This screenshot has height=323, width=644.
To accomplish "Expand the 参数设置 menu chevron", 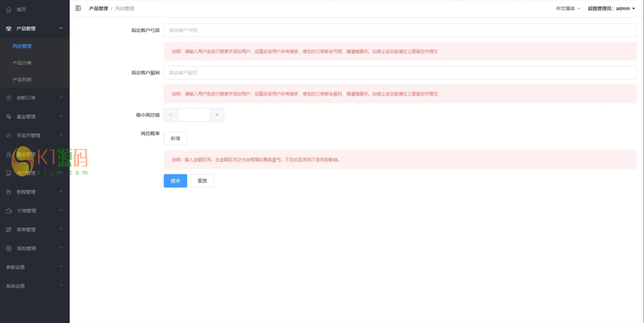I will [x=61, y=267].
